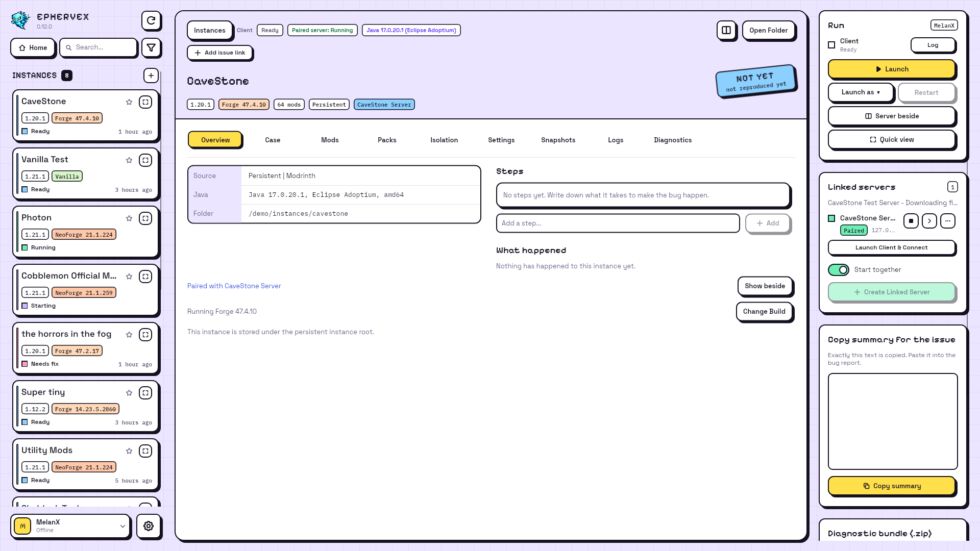Stop the CaveStone linked server

pyautogui.click(x=911, y=221)
